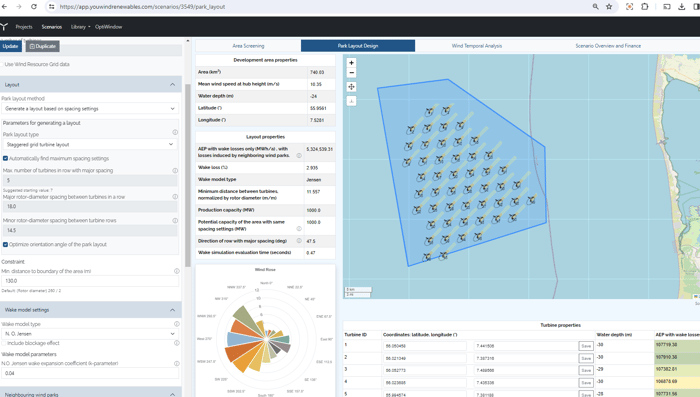Click the site information icon in address bar
This screenshot has height=397, width=700.
click(51, 7)
